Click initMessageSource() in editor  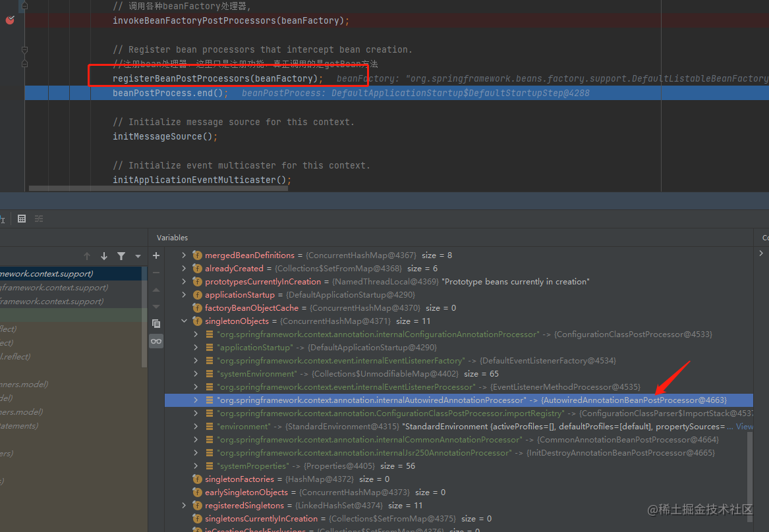coord(165,136)
